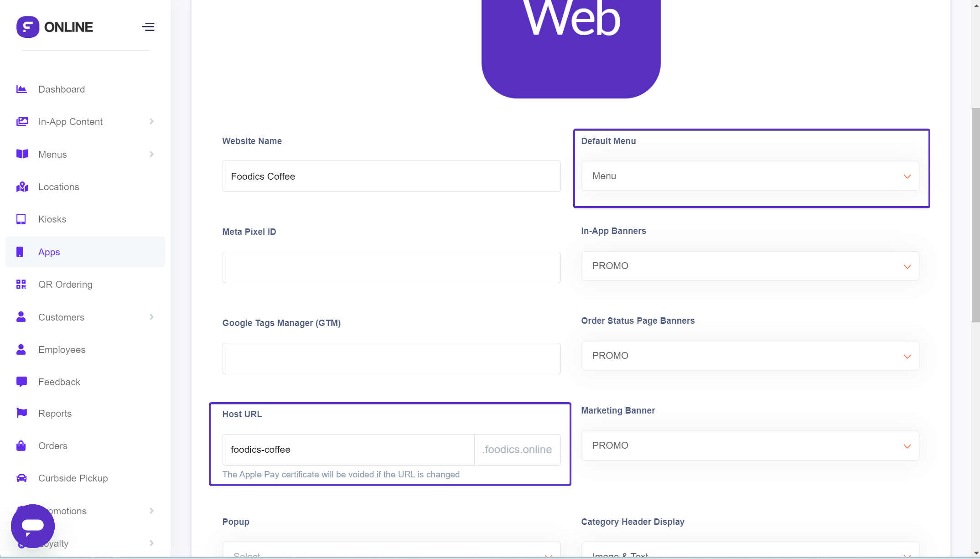The width and height of the screenshot is (980, 559).
Task: Click the Apps phone icon
Action: point(20,252)
